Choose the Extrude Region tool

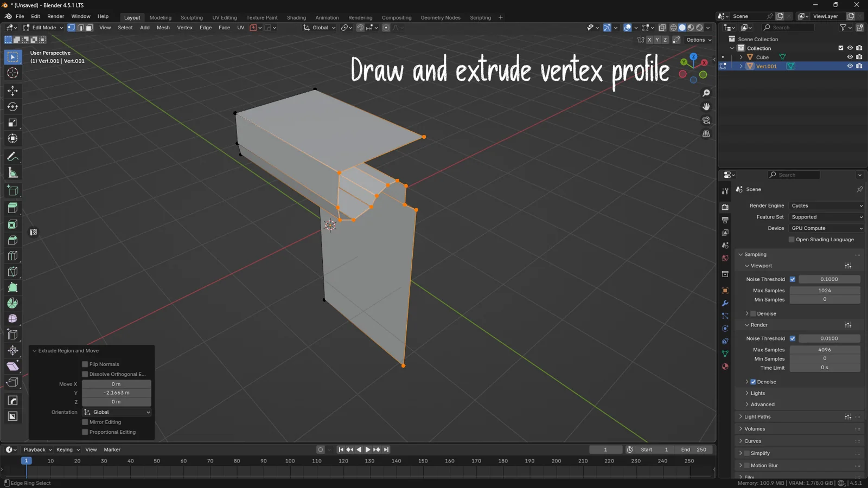[12, 208]
